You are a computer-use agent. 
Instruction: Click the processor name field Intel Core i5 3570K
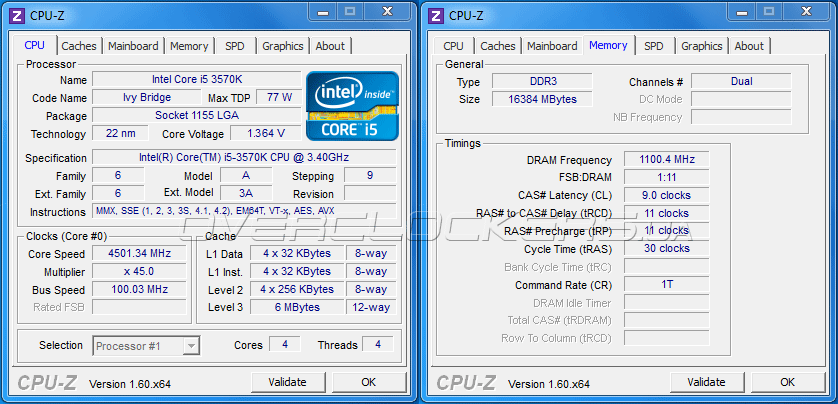tap(197, 79)
